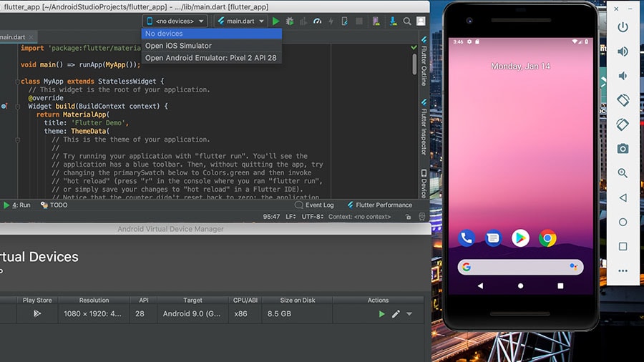Click the emulator Power button
This screenshot has width=644, height=362.
click(x=623, y=27)
